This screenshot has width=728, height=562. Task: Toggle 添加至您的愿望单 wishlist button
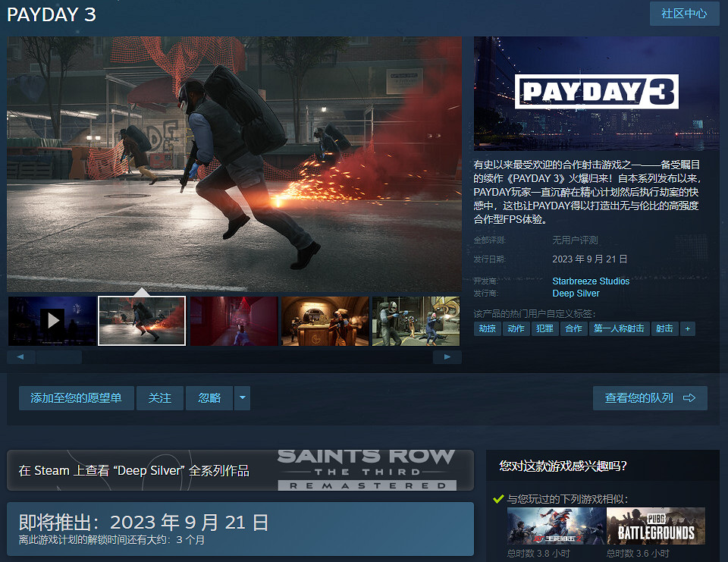[76, 398]
